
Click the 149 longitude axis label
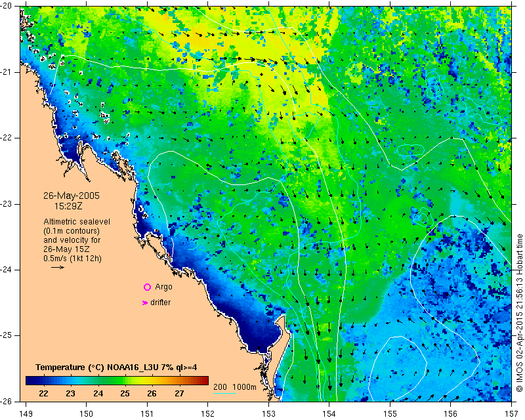[x=26, y=414]
